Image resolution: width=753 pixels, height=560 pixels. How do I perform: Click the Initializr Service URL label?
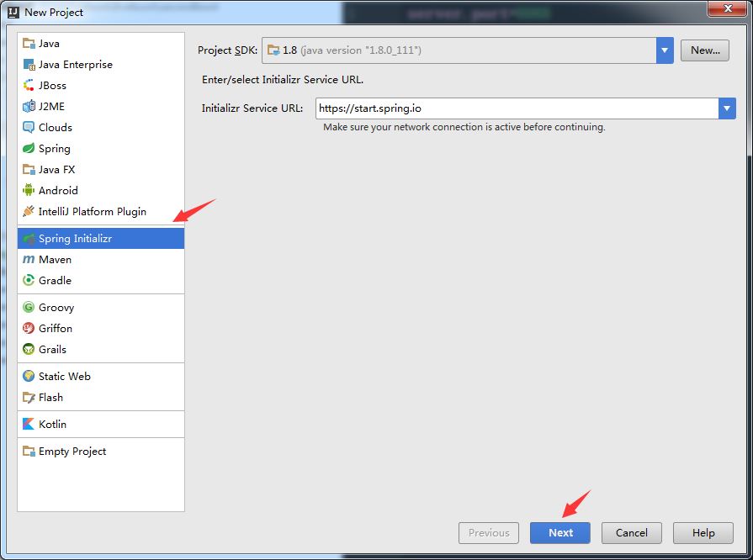click(252, 108)
